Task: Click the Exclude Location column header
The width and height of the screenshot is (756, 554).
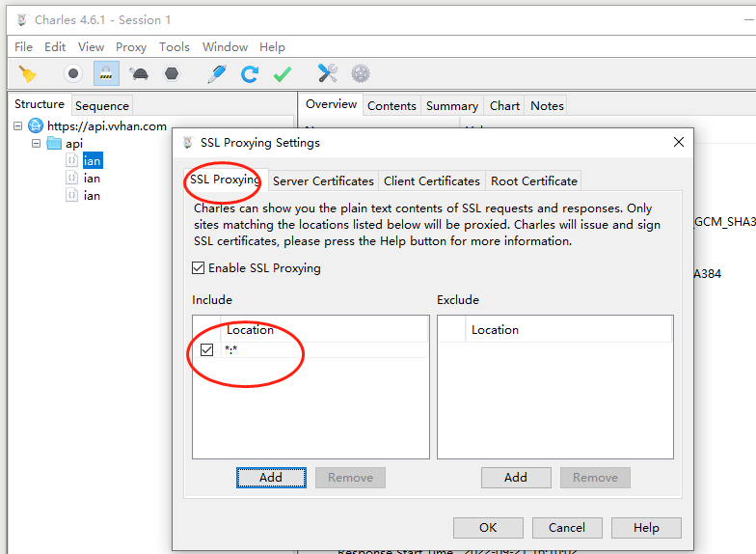Action: tap(569, 330)
